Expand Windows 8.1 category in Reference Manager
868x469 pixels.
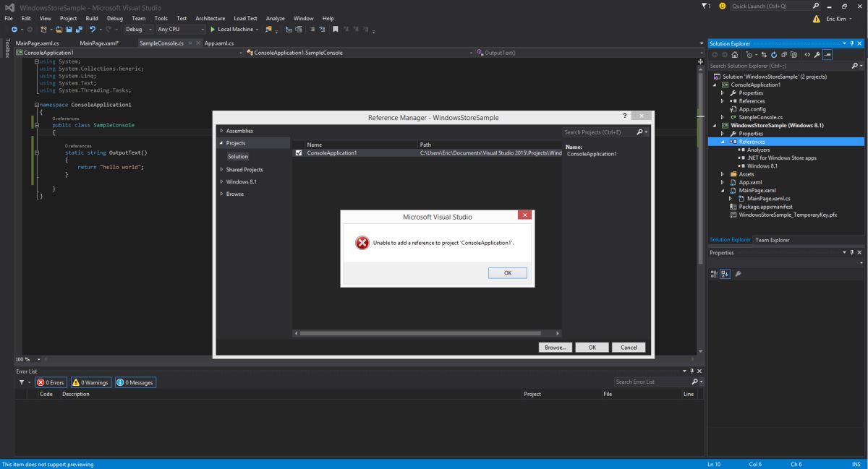point(221,181)
